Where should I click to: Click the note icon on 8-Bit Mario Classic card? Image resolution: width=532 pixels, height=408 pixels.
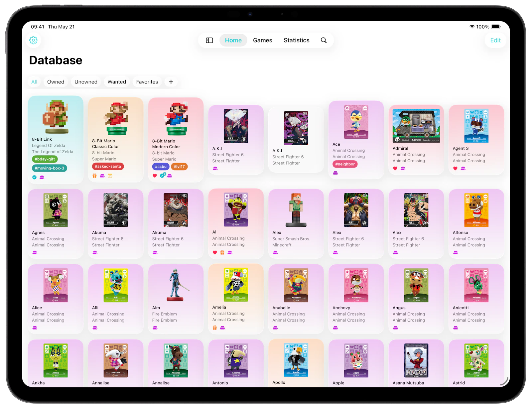point(110,176)
